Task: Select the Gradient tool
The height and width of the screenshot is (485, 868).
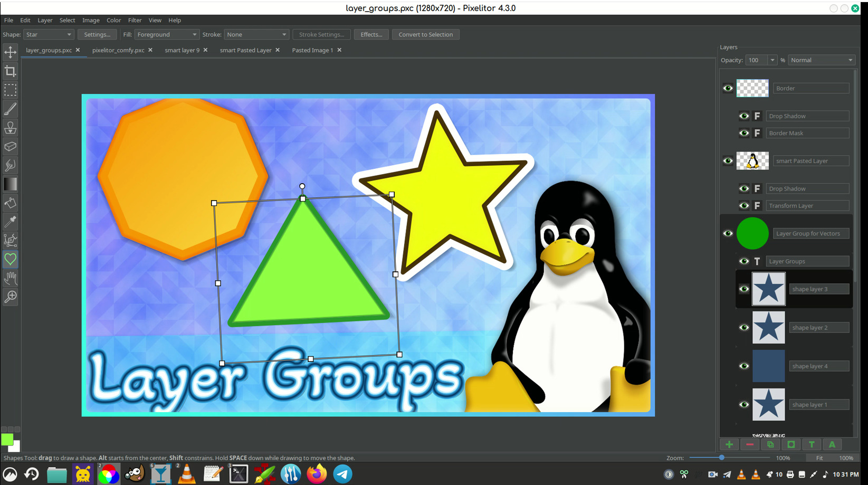Action: click(10, 184)
